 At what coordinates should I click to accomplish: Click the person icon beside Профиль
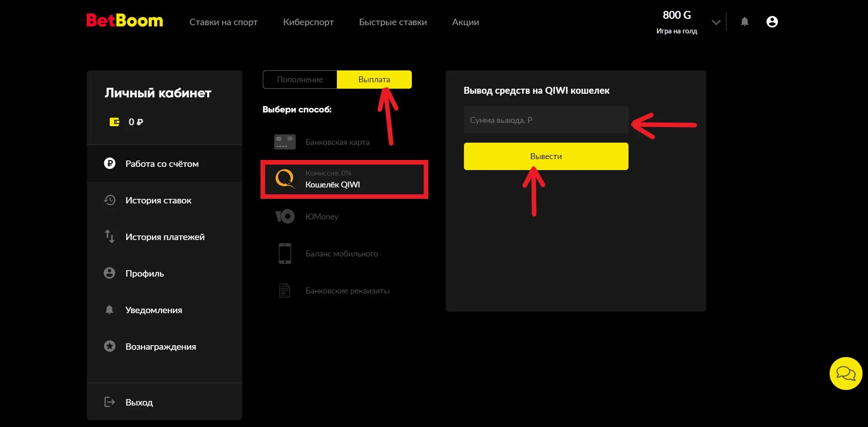tap(110, 273)
